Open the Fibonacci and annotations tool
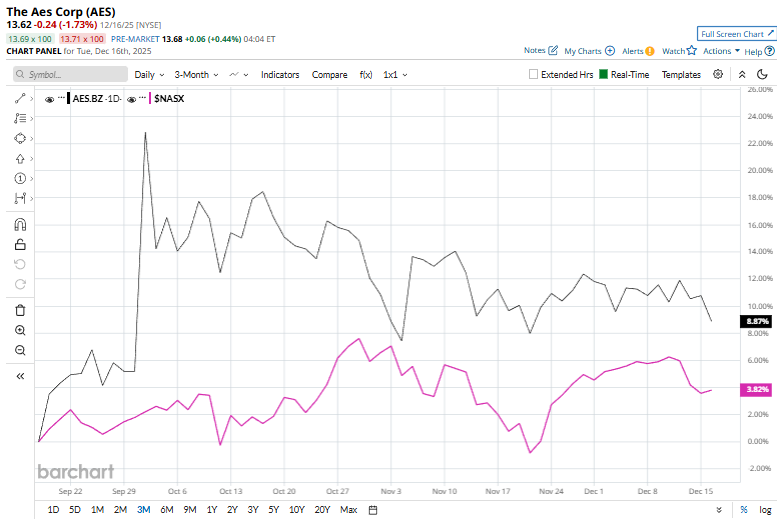The height and width of the screenshot is (525, 777). click(x=20, y=118)
